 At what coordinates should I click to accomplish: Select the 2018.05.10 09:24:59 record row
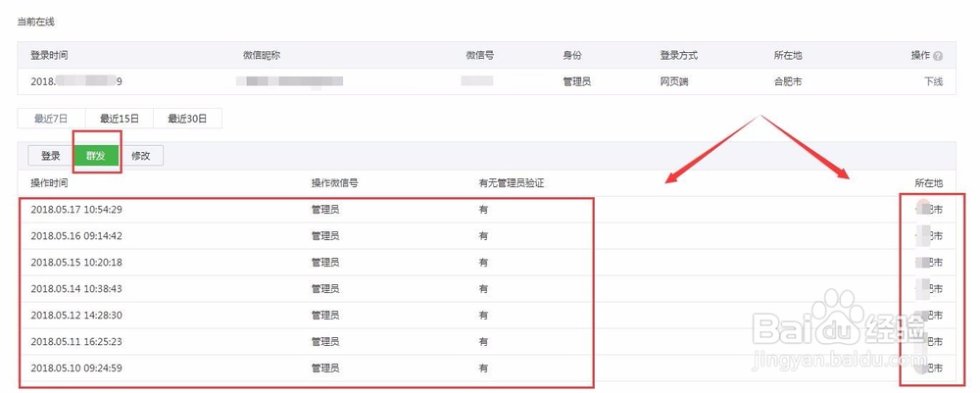coord(486,368)
